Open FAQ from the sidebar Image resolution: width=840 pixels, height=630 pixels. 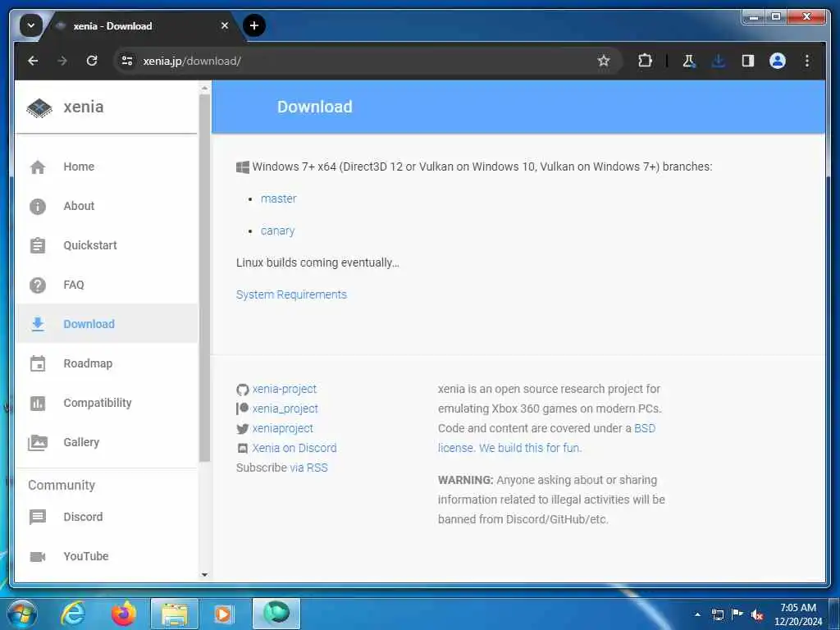[x=107, y=285]
